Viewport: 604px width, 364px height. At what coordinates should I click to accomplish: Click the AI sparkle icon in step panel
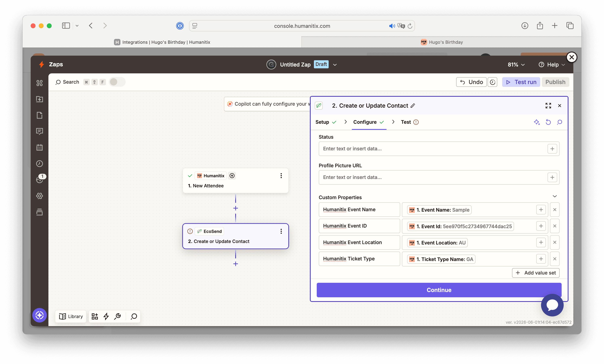[x=537, y=122]
